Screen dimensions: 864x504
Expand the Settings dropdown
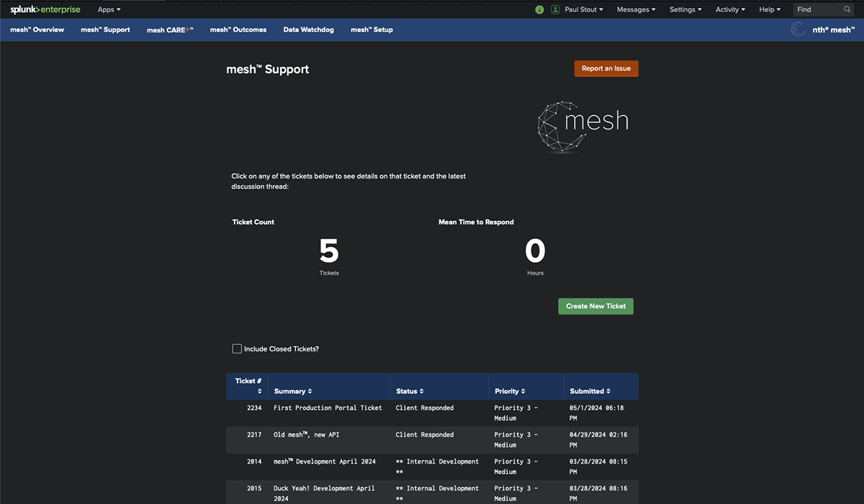pos(686,9)
